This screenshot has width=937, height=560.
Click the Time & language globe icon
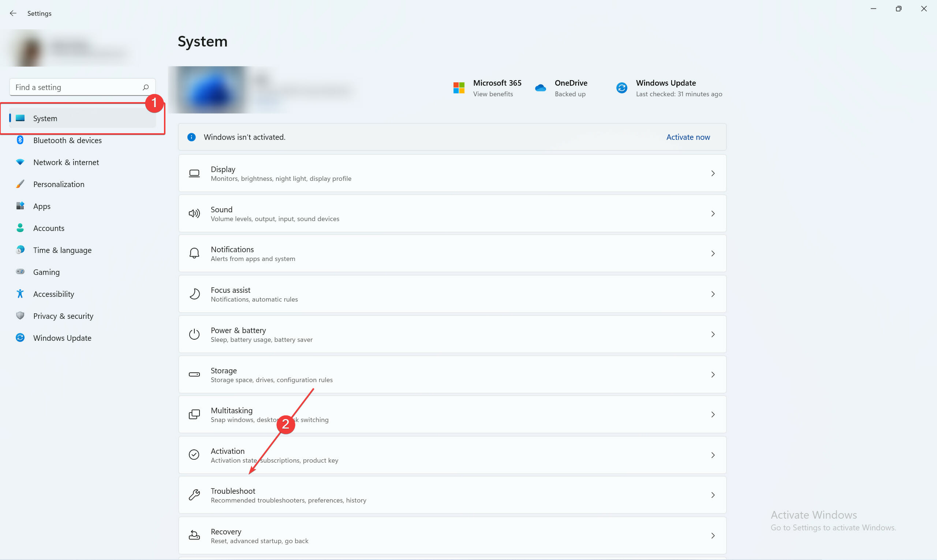[20, 249]
